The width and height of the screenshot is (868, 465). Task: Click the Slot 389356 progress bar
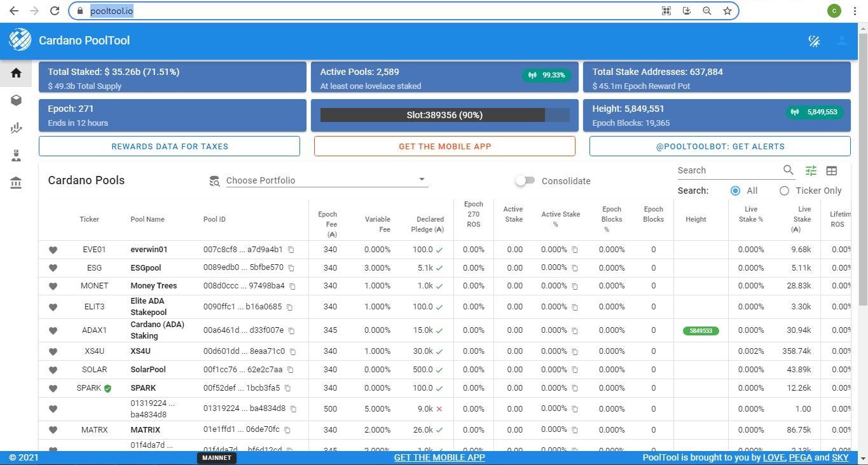(x=444, y=115)
